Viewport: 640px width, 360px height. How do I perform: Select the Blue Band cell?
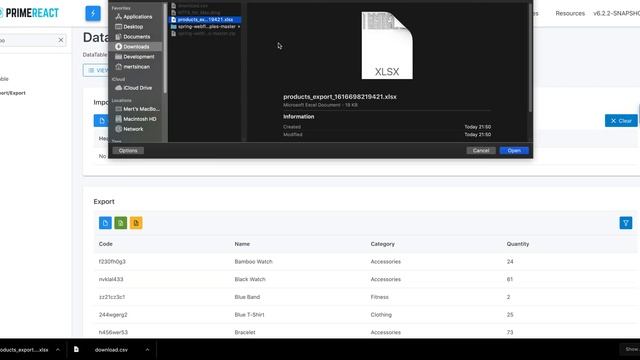click(247, 297)
